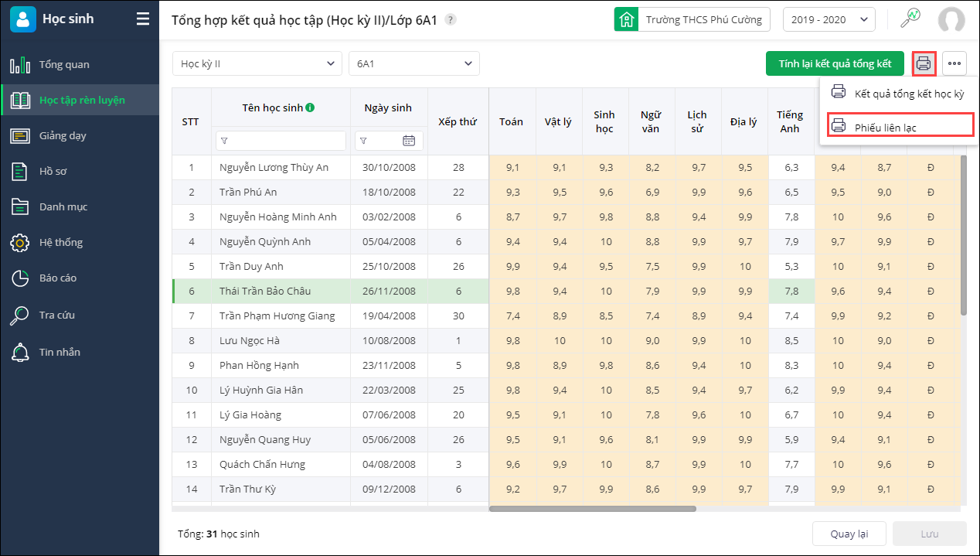Open the three-dots more options button

point(954,63)
